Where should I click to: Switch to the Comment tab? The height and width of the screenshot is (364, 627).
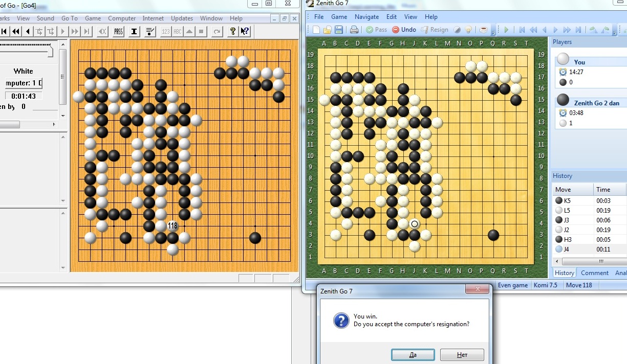pos(594,273)
